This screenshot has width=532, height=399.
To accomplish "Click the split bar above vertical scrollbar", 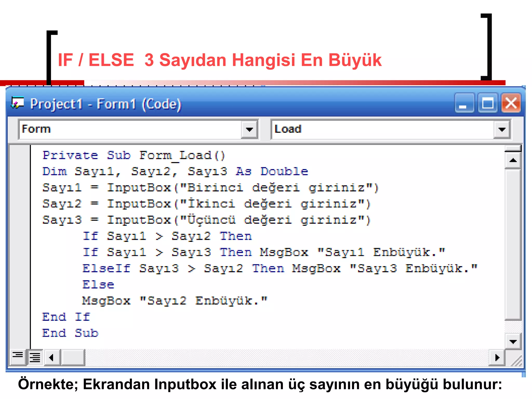I will (x=513, y=149).
